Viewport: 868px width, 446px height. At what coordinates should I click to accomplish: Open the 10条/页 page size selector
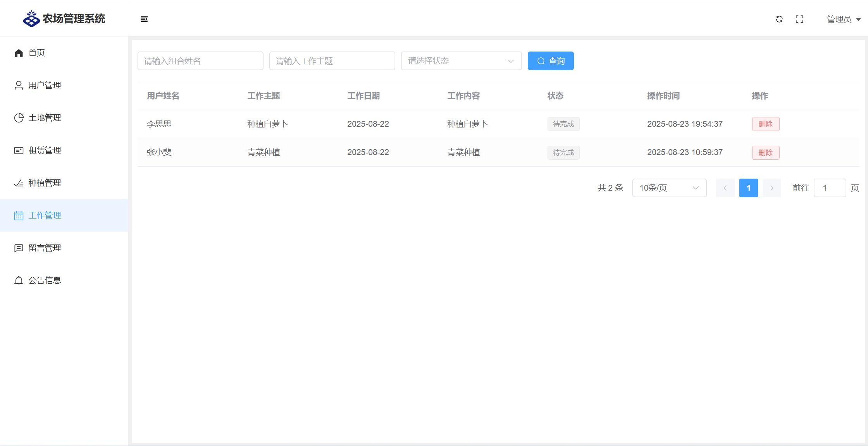click(669, 188)
